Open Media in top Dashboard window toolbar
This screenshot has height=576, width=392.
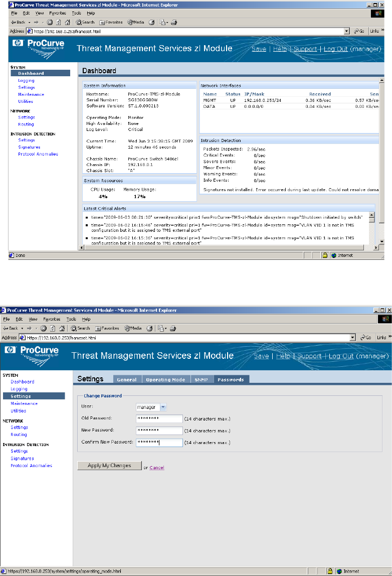pyautogui.click(x=136, y=23)
